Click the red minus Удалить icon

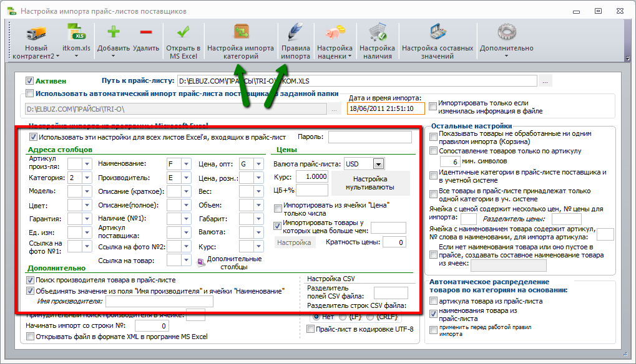click(146, 32)
